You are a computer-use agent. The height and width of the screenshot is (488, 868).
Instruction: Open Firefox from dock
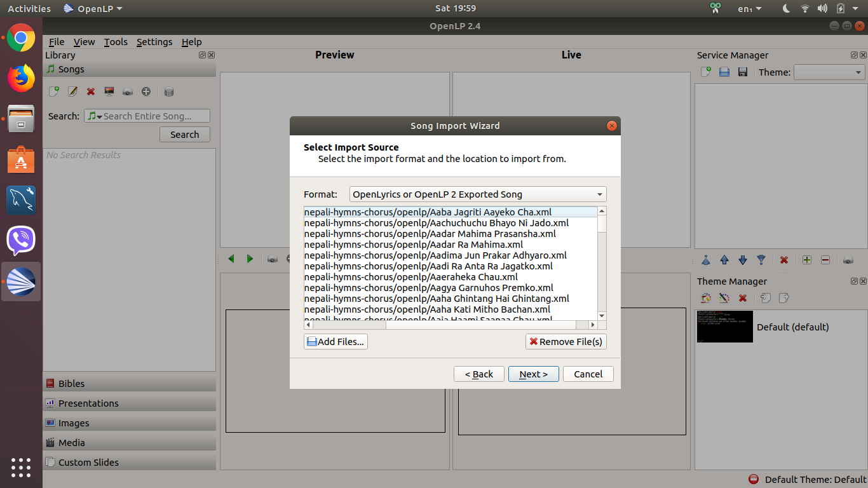[21, 78]
